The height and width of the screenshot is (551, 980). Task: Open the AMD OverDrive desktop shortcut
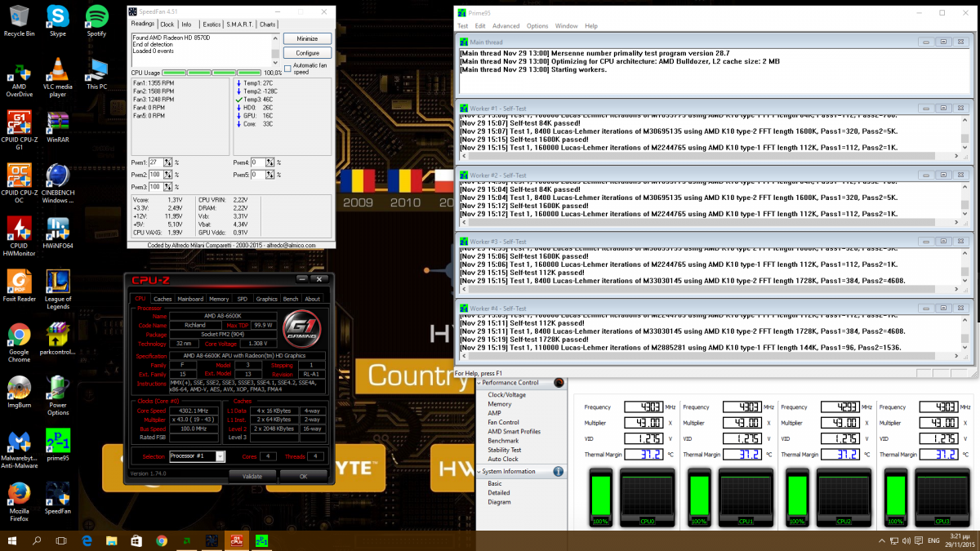click(x=19, y=77)
